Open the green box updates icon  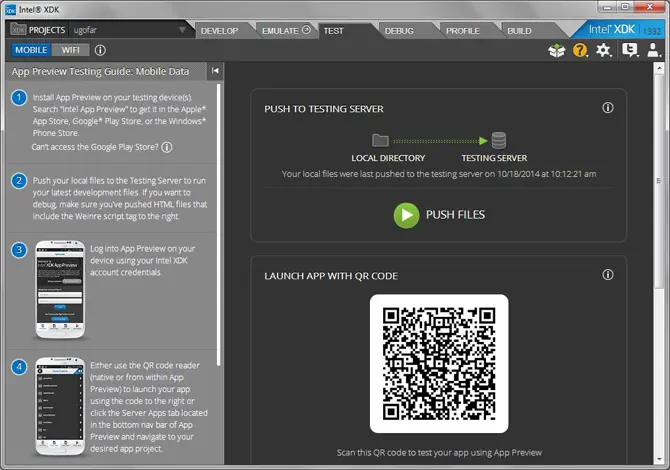[x=556, y=50]
